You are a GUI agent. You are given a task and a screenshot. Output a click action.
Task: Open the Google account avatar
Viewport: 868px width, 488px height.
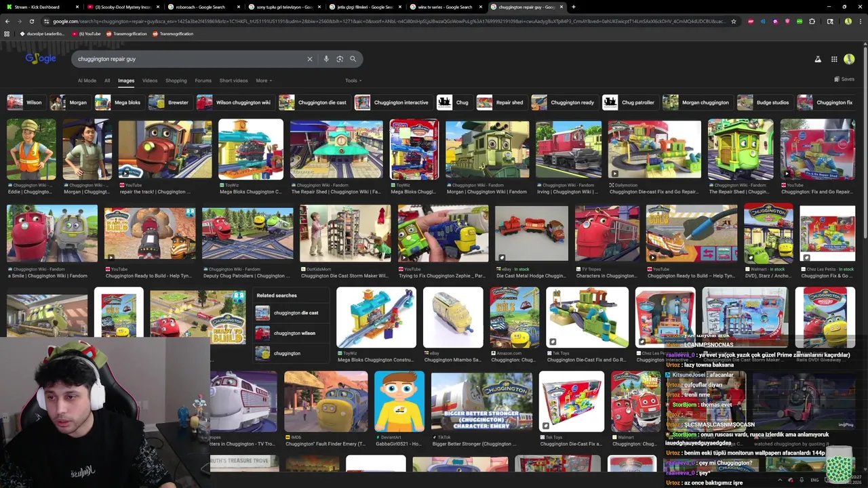click(x=849, y=59)
